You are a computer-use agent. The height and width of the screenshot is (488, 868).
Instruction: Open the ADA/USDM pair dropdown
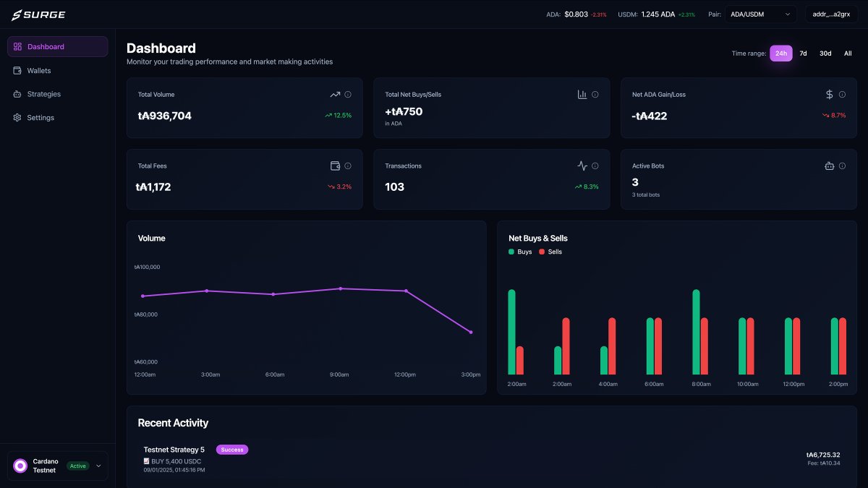pos(761,14)
